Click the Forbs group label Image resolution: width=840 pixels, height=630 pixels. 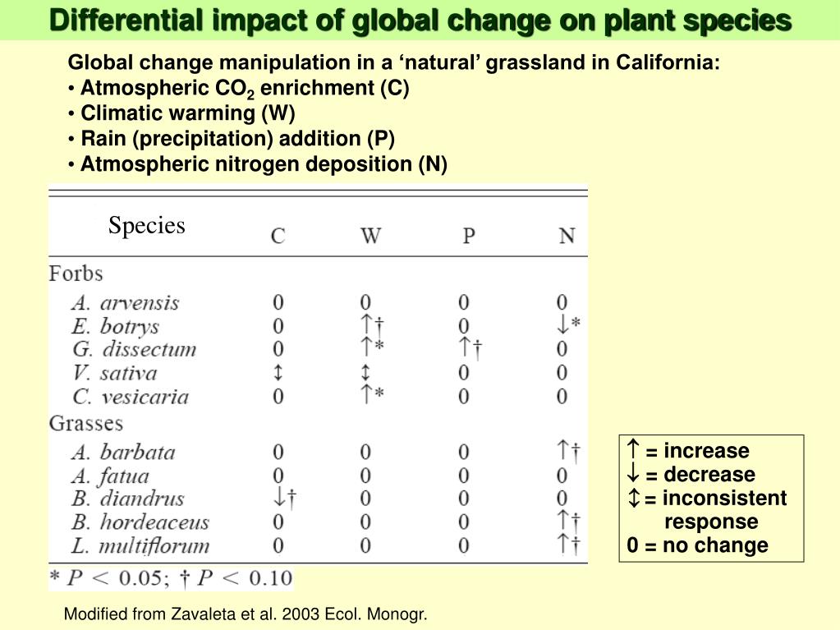[76, 274]
